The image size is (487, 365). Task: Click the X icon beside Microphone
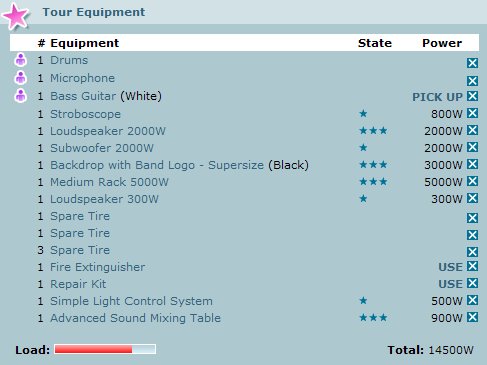[472, 81]
